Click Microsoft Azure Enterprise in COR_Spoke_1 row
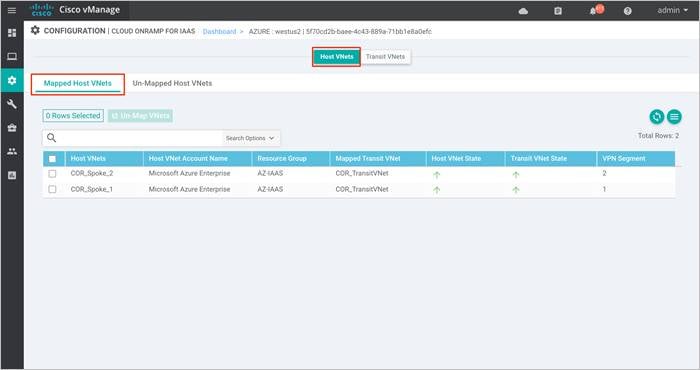The width and height of the screenshot is (700, 370). (189, 189)
